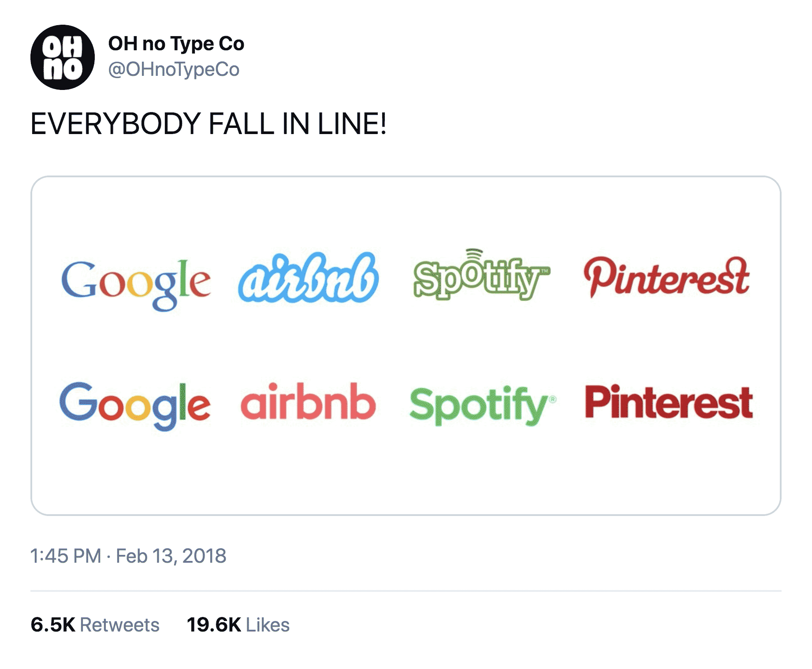This screenshot has height=669, width=812.
Task: Click the @OHnoTypeCo handle
Action: [174, 70]
